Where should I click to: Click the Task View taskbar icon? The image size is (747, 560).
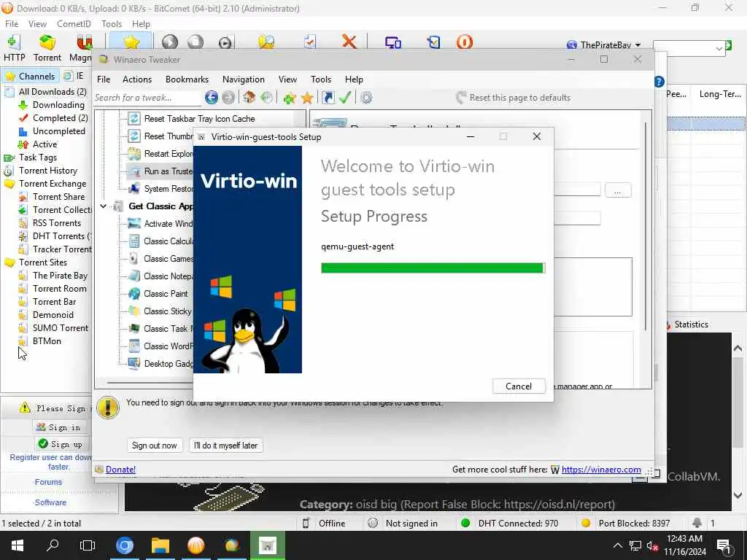pyautogui.click(x=88, y=545)
